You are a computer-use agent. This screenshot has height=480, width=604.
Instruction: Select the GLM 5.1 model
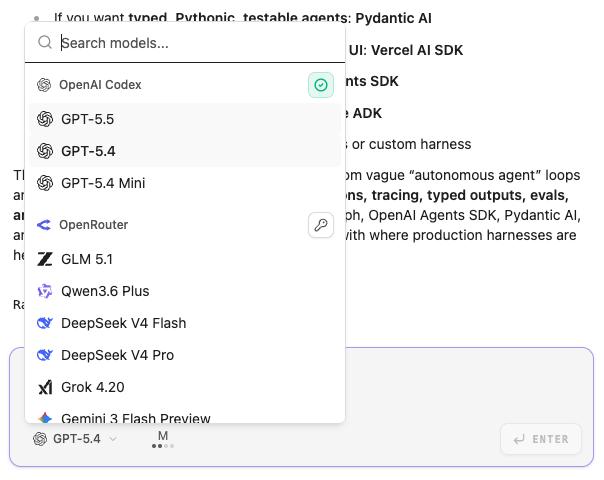click(185, 259)
